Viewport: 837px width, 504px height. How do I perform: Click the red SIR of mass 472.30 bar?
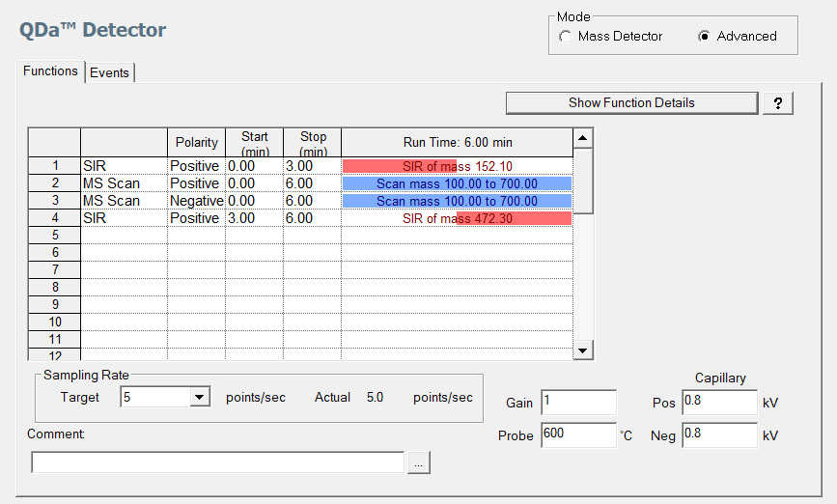click(514, 218)
